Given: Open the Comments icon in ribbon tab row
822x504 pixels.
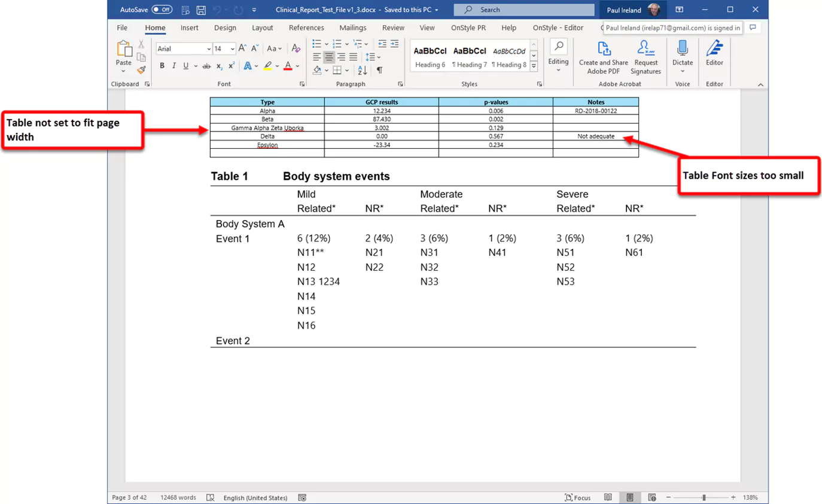Looking at the screenshot, I should [753, 28].
